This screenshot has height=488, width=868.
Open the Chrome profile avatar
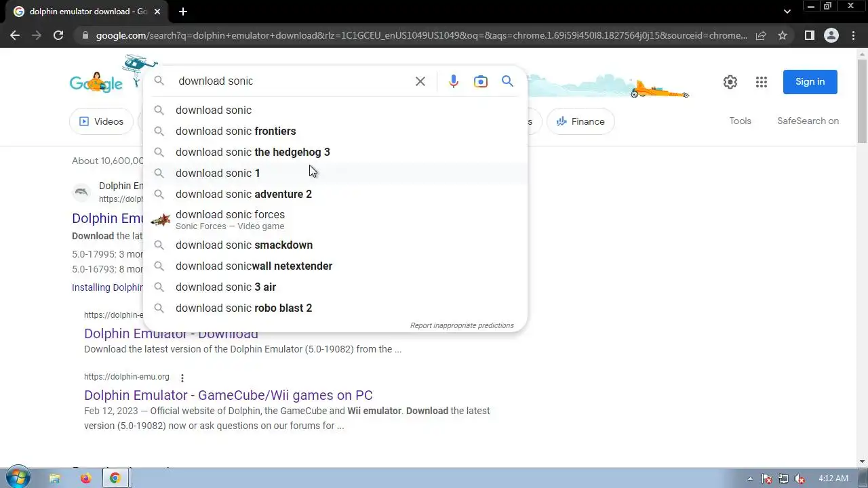pos(831,35)
